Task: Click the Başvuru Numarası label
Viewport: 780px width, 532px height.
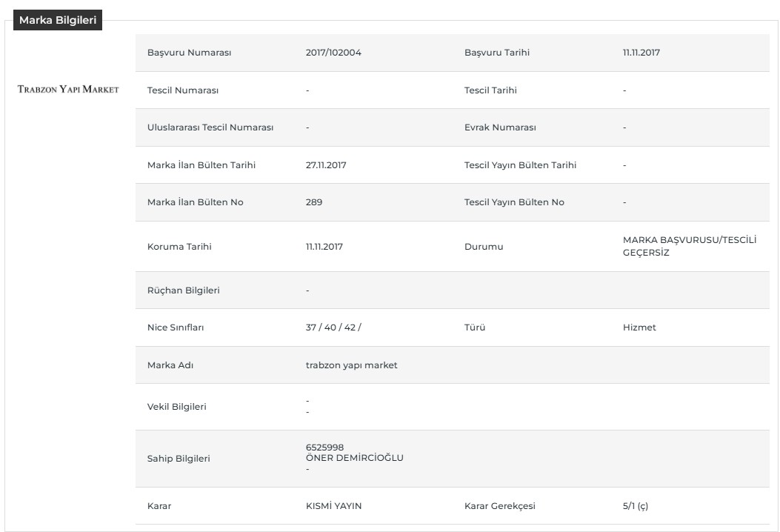Action: 189,53
